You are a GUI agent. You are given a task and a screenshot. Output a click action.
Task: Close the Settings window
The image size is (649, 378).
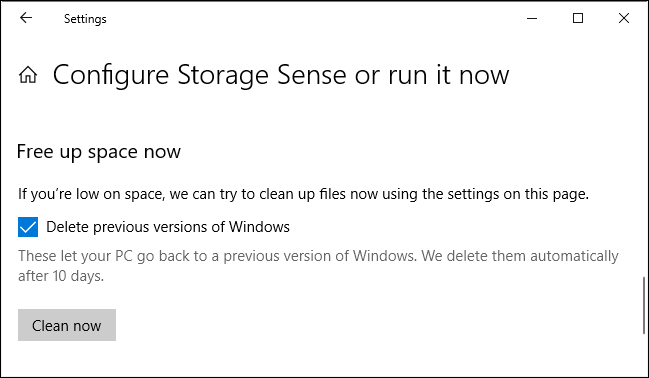(624, 18)
